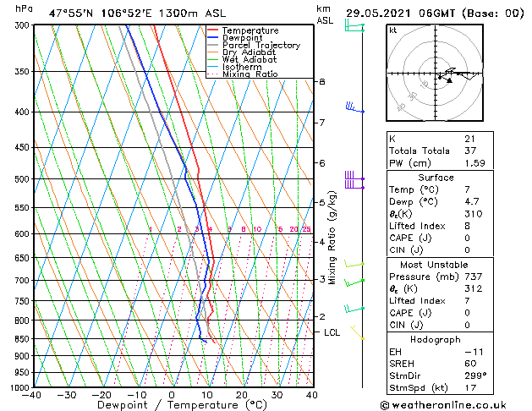Screen dimensions: 532x411
Task: Click the "K" index value 21
Action: pyautogui.click(x=470, y=139)
